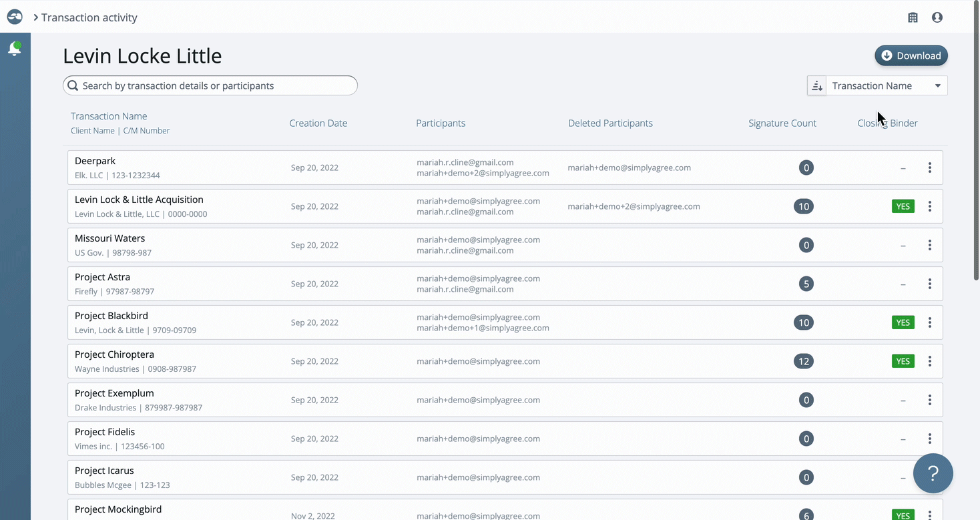
Task: Expand the Transaction Name sort dropdown
Action: click(x=887, y=85)
